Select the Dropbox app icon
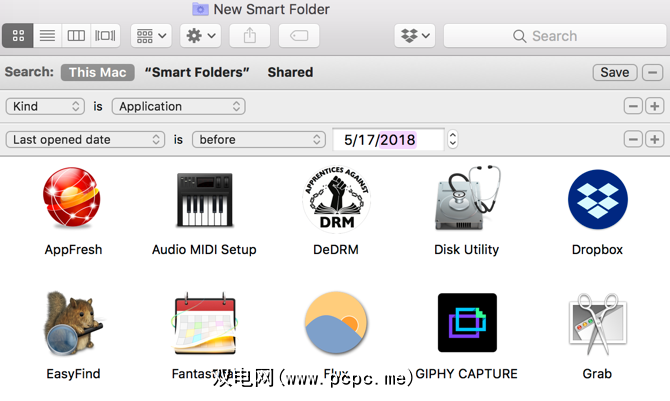The image size is (670, 401). (598, 200)
